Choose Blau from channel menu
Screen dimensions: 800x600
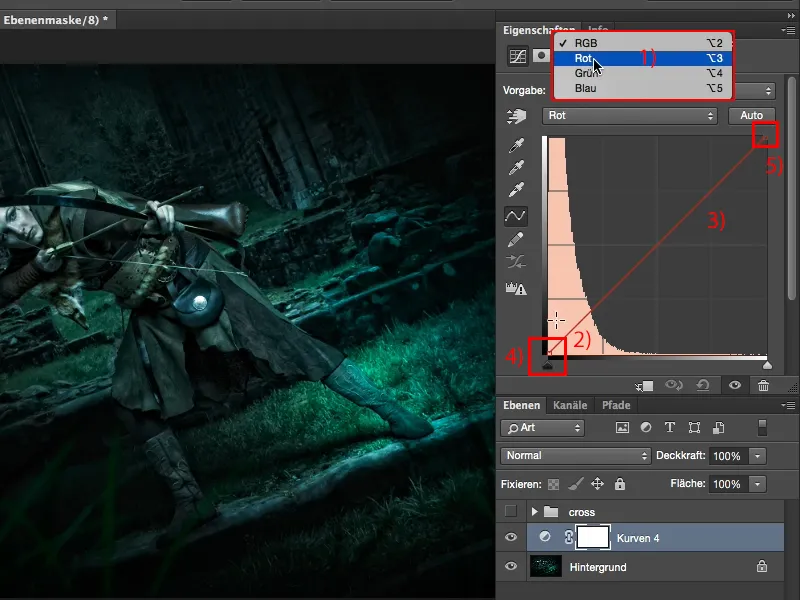[x=643, y=88]
